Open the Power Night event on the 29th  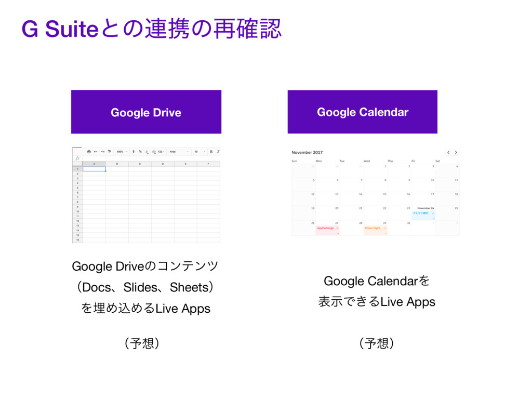[x=375, y=230]
